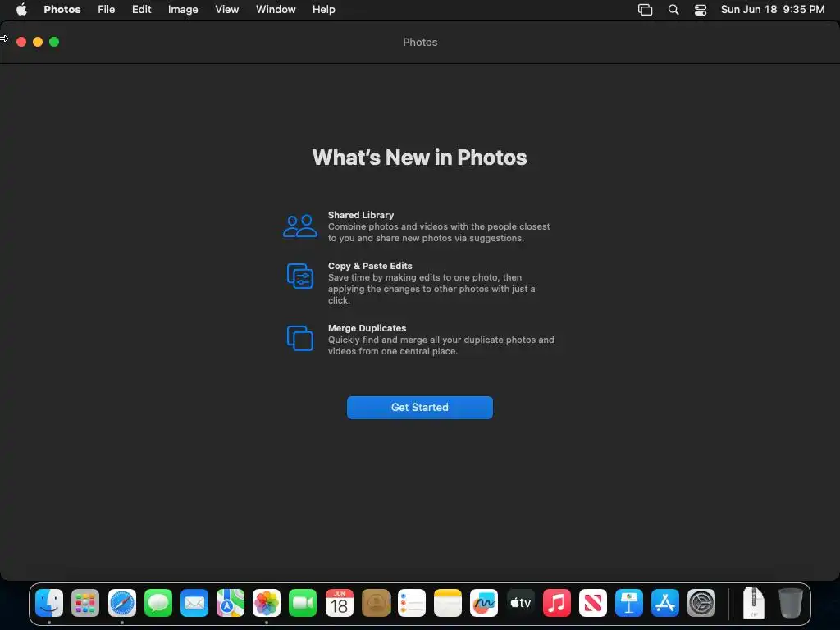Open News from the Dock

click(x=592, y=603)
